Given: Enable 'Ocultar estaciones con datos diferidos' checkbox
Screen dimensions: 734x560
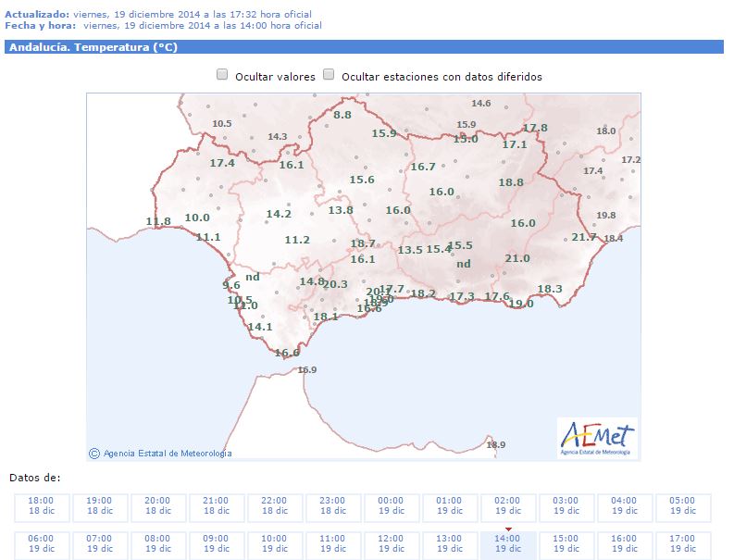Looking at the screenshot, I should (x=329, y=75).
